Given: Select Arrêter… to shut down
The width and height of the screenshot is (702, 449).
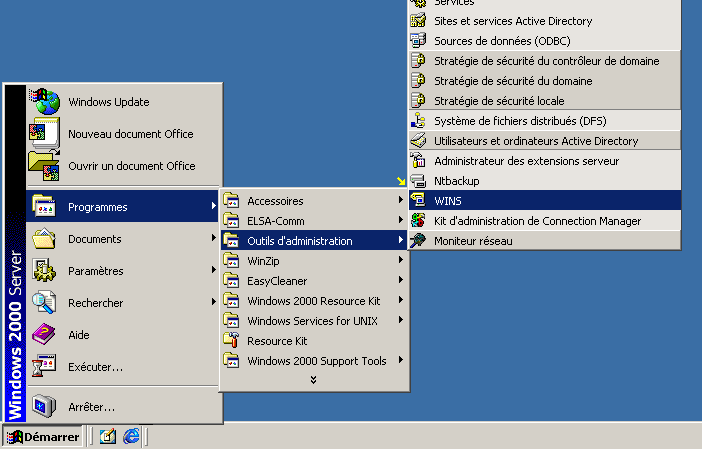Looking at the screenshot, I should click(124, 407).
